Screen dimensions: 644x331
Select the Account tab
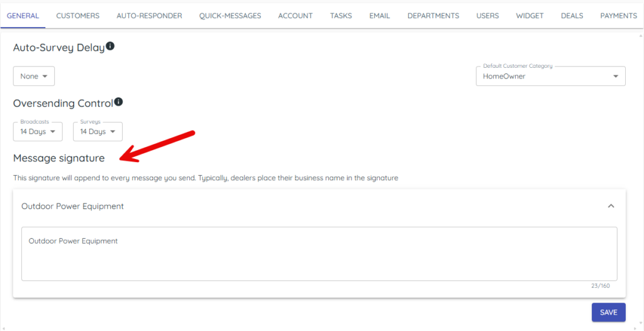tap(295, 16)
